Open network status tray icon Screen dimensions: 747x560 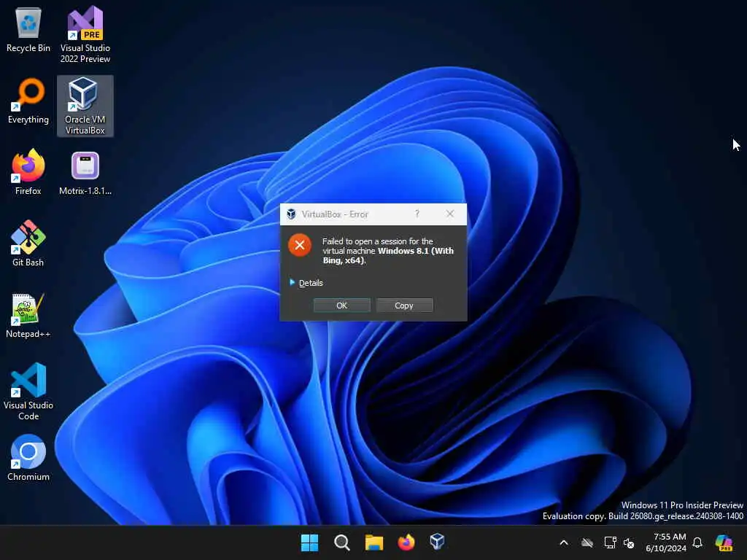point(611,542)
